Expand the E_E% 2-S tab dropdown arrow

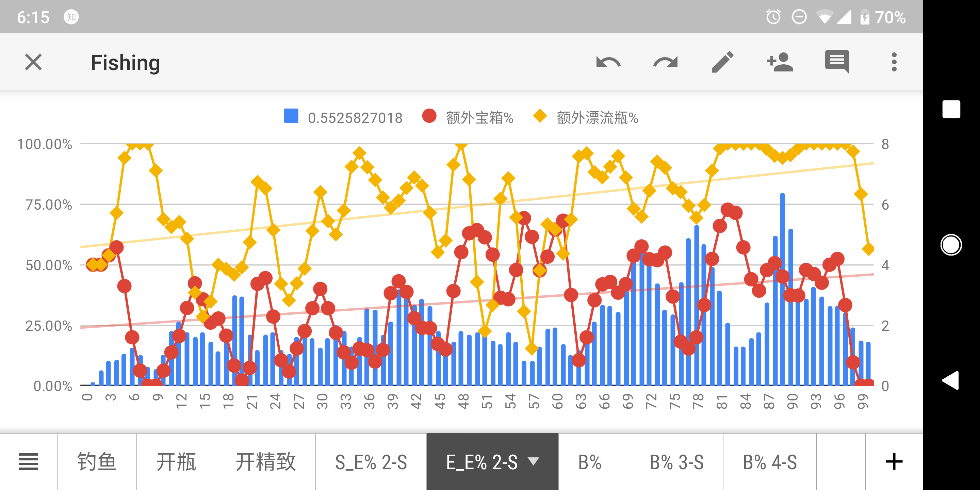pyautogui.click(x=533, y=461)
